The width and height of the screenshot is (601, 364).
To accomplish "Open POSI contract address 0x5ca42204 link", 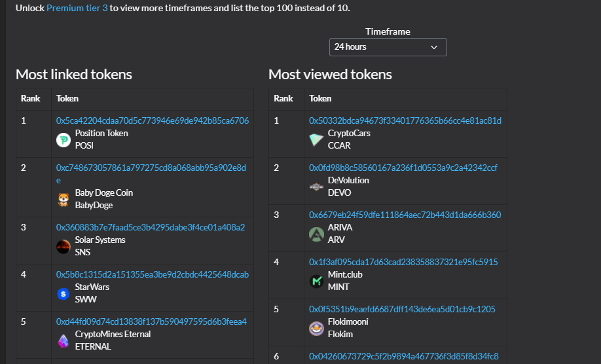I will (x=153, y=120).
